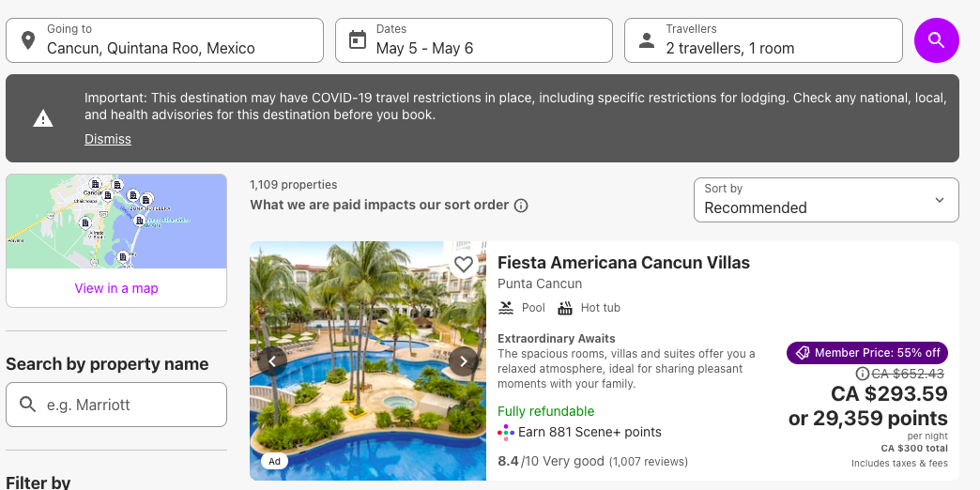Click the purple magnifier search button
Viewport: 980px width, 490px height.
pos(936,40)
